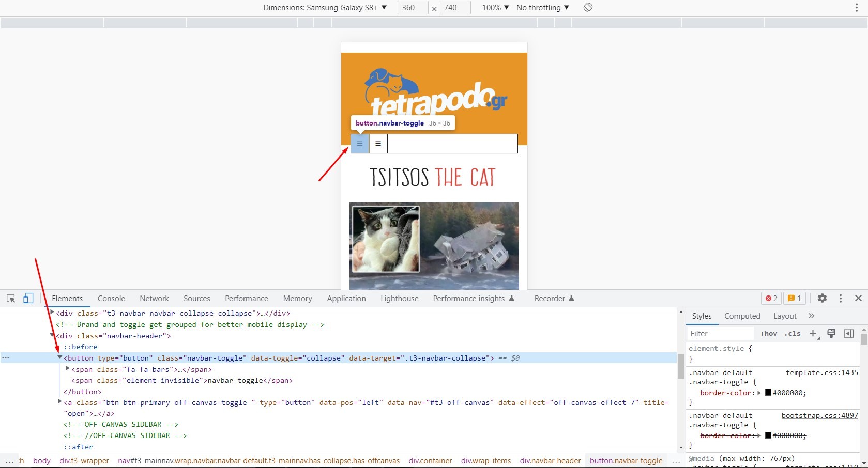
Task: Click the yellow warning count badge
Action: pyautogui.click(x=795, y=299)
